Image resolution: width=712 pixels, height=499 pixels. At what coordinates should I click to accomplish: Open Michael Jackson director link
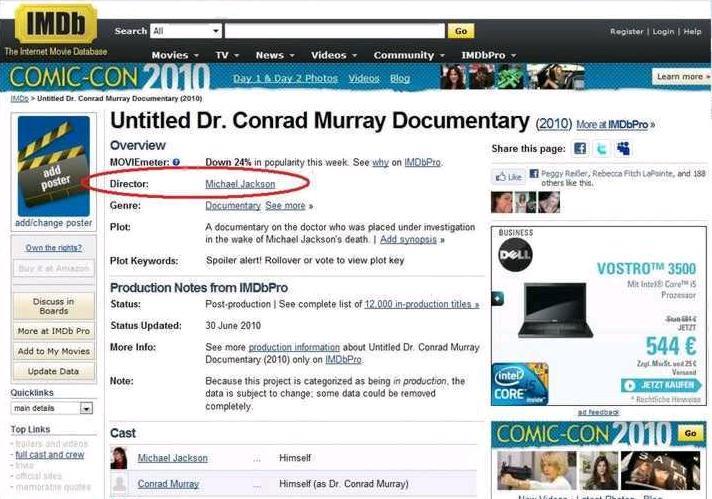[240, 184]
